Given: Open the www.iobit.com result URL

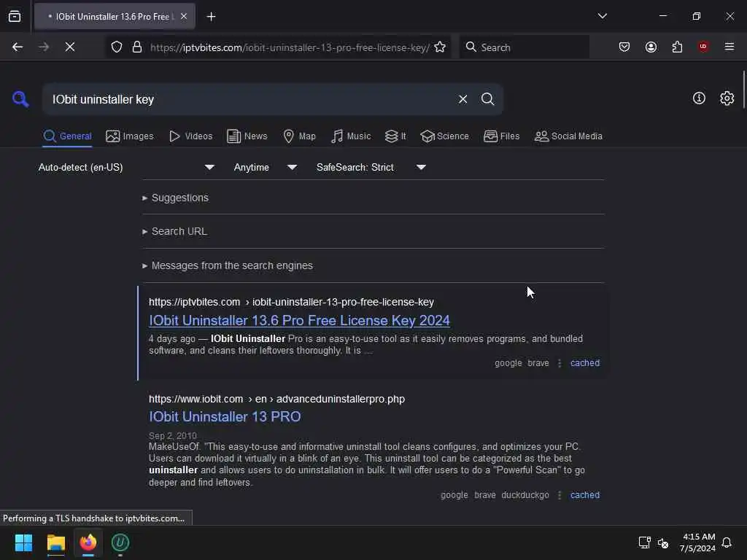Looking at the screenshot, I should (x=276, y=399).
